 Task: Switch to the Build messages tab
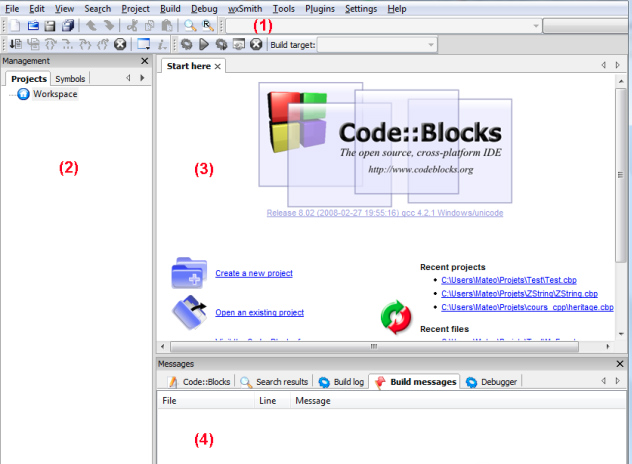tap(414, 381)
